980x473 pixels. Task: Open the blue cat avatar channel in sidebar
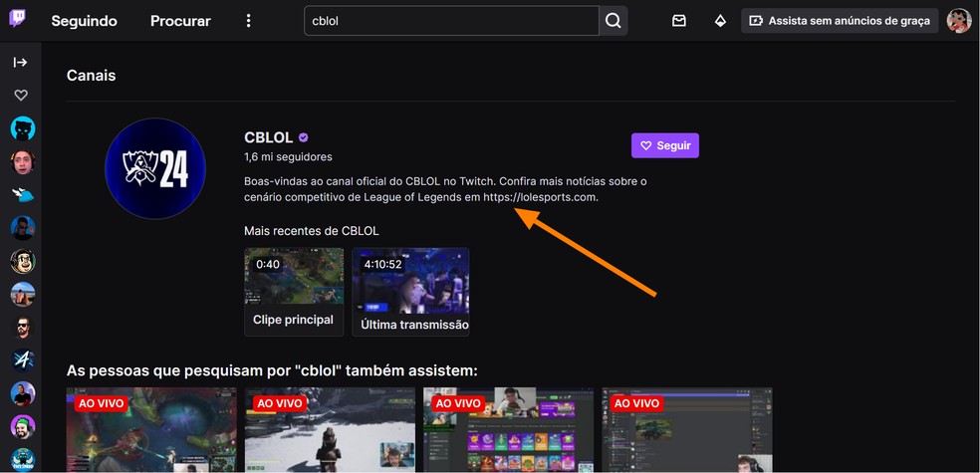coord(23,128)
